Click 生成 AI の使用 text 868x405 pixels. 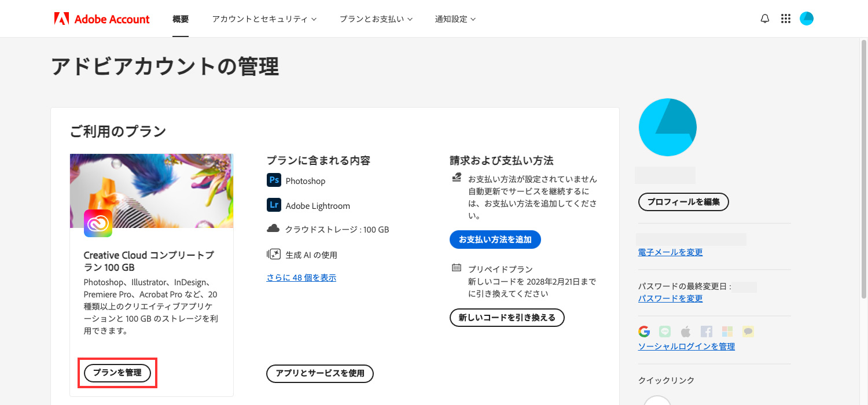coord(311,255)
